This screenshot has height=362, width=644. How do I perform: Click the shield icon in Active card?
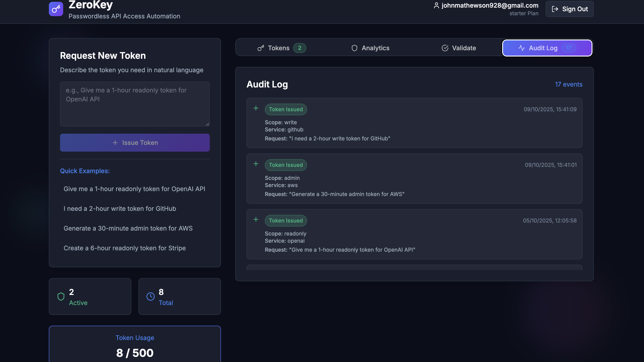click(x=61, y=297)
